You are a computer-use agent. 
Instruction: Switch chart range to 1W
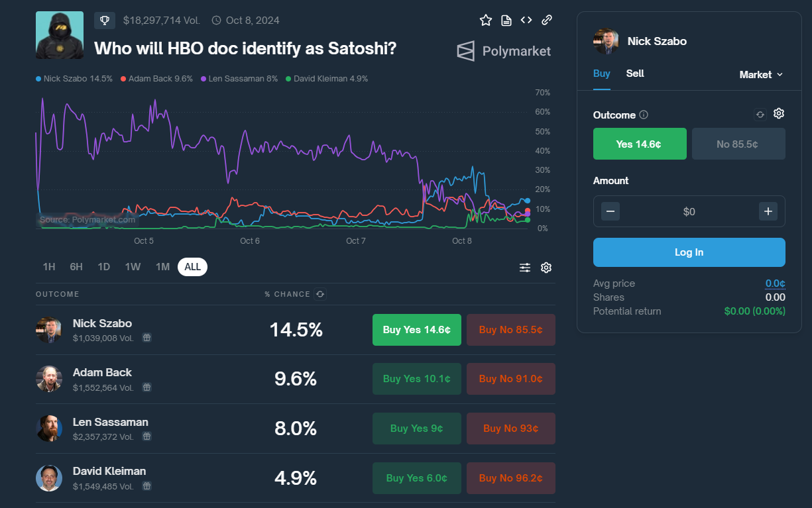(x=133, y=267)
